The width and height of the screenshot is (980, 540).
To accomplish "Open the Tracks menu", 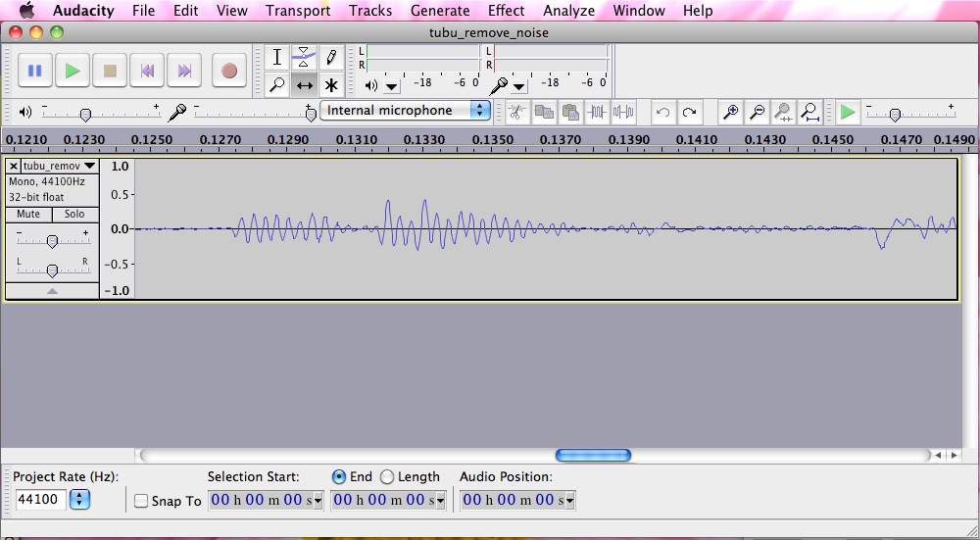I will pyautogui.click(x=370, y=10).
